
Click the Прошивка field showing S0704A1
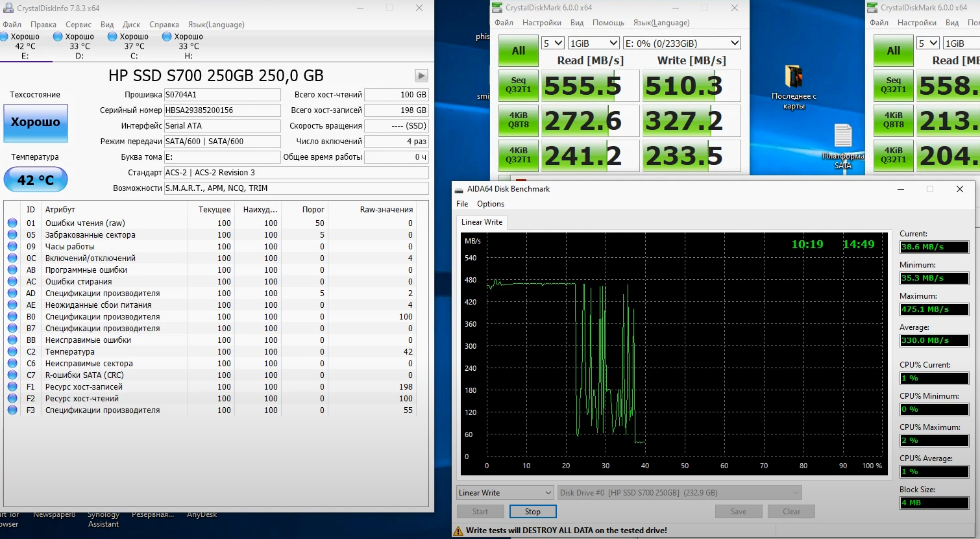(x=222, y=95)
